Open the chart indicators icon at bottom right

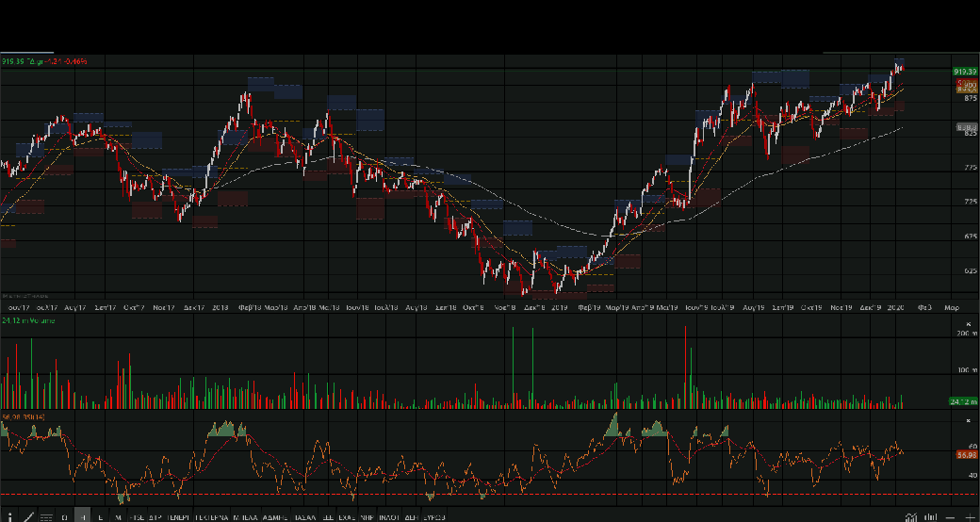pyautogui.click(x=910, y=516)
